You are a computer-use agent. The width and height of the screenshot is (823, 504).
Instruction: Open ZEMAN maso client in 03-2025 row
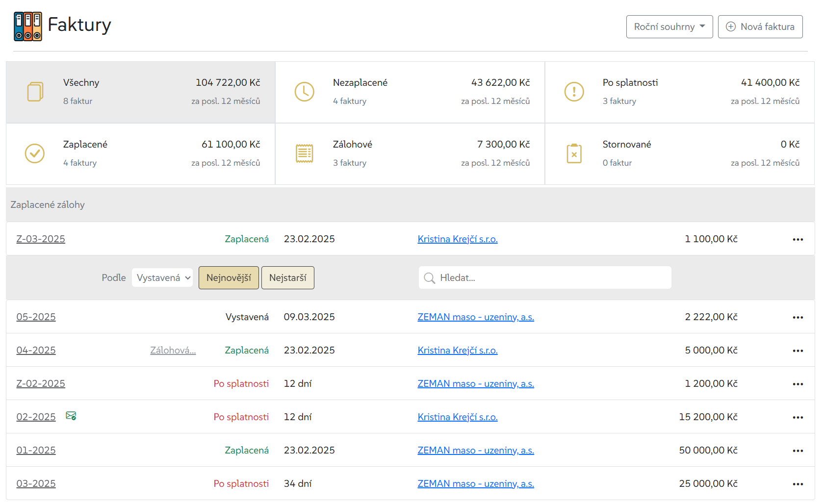(476, 483)
